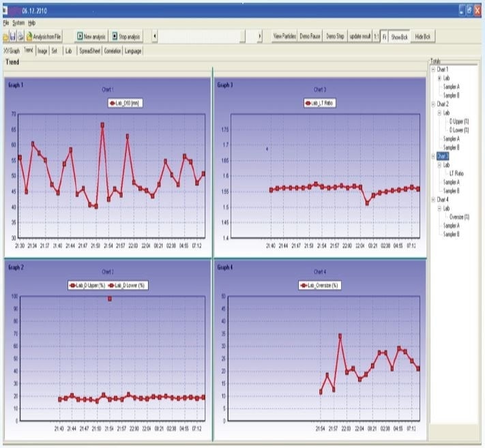This screenshot has width=485, height=448.
Task: Click the Chart 1 title in Graph 1
Action: (108, 89)
